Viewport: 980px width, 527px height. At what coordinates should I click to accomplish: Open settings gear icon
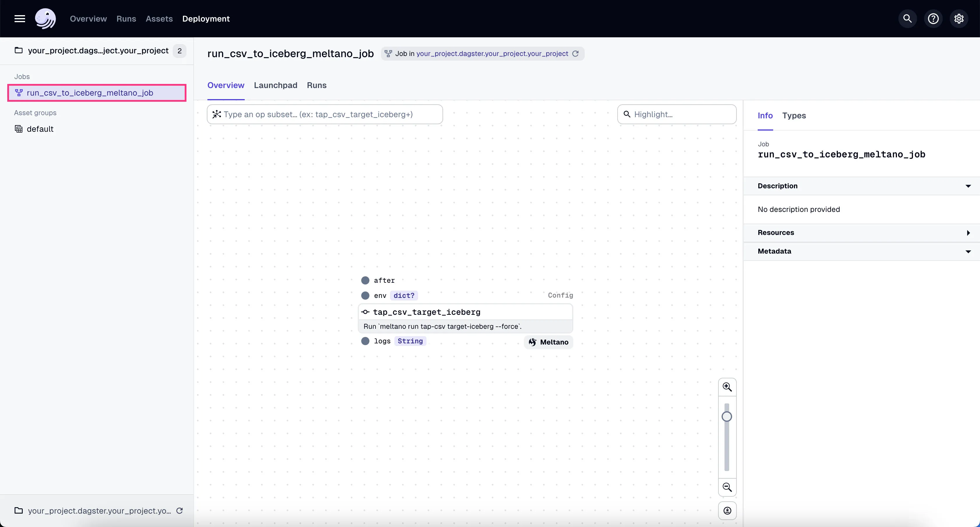coord(959,19)
